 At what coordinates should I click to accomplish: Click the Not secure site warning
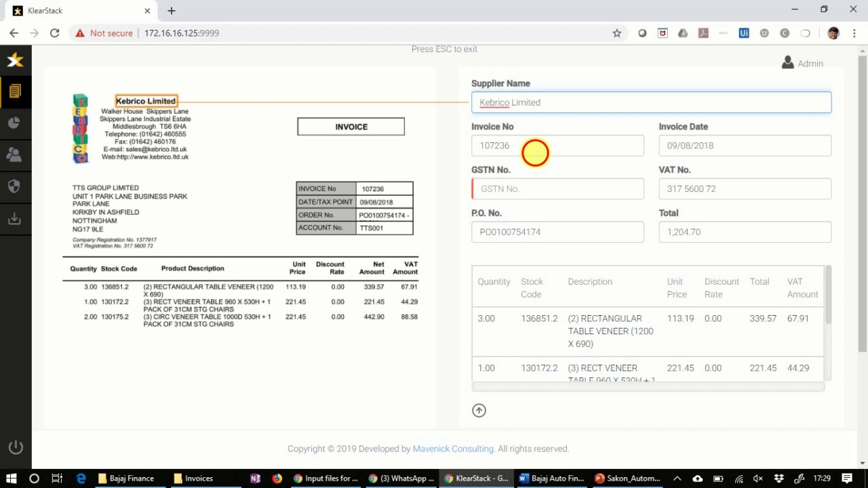pyautogui.click(x=104, y=33)
